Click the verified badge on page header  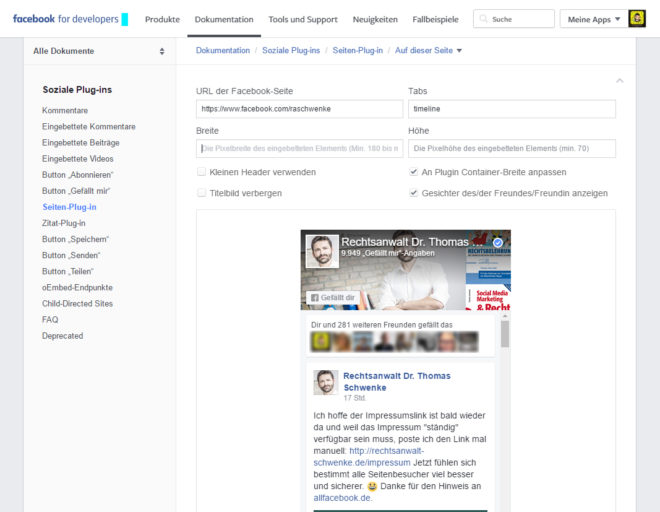coord(498,243)
